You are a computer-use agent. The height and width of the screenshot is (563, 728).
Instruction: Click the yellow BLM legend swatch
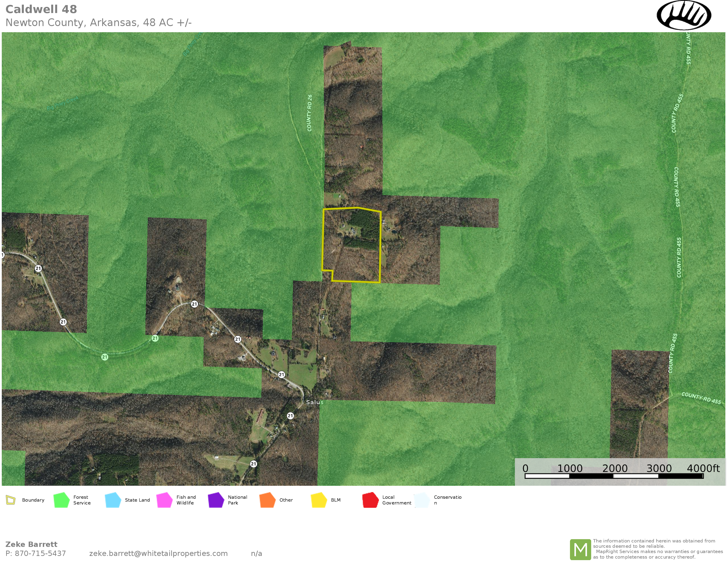point(319,500)
